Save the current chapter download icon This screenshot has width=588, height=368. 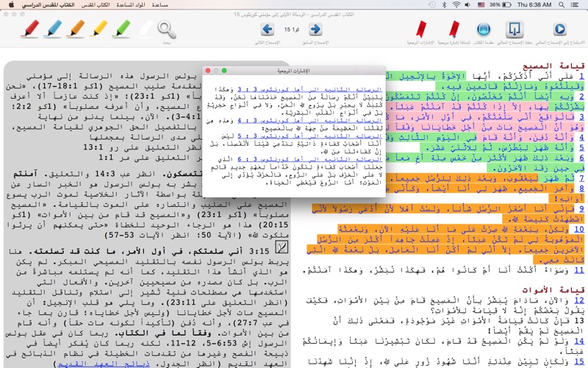click(514, 29)
